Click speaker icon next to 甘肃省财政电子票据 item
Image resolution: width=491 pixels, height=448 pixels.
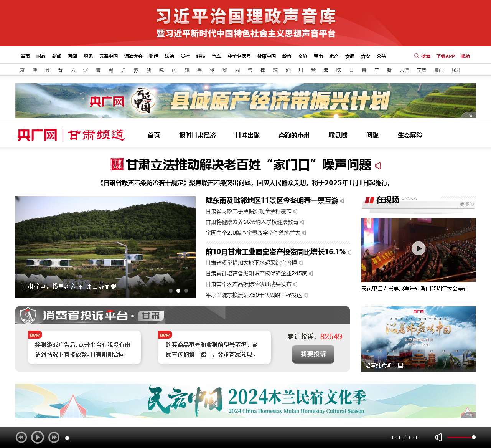point(295,211)
